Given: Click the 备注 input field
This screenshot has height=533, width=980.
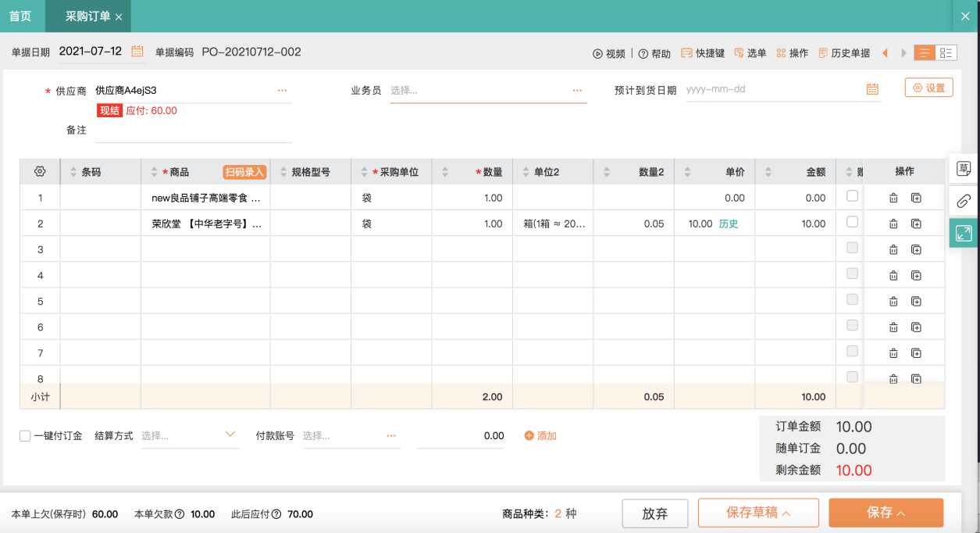Looking at the screenshot, I should [x=193, y=131].
